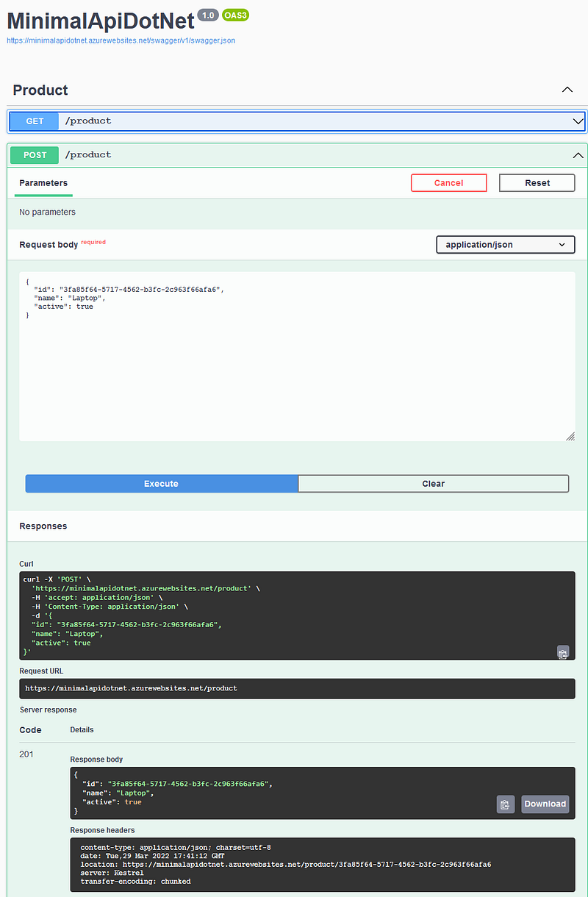Click the 201 response code
Image resolution: width=588 pixels, height=897 pixels.
26,755
